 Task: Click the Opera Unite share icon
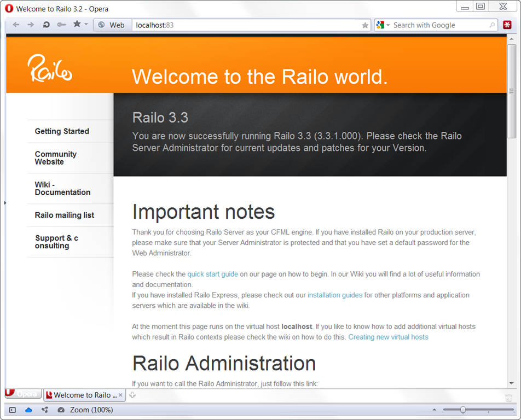[x=45, y=410]
